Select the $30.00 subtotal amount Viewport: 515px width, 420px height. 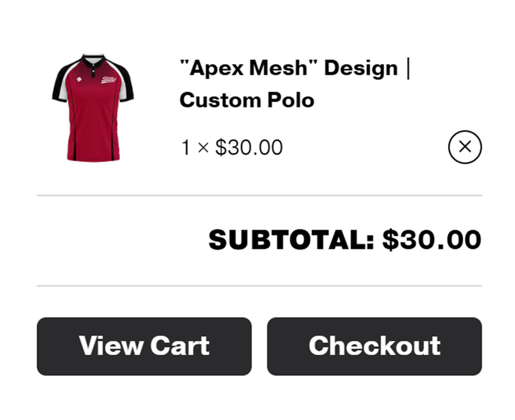pos(432,240)
